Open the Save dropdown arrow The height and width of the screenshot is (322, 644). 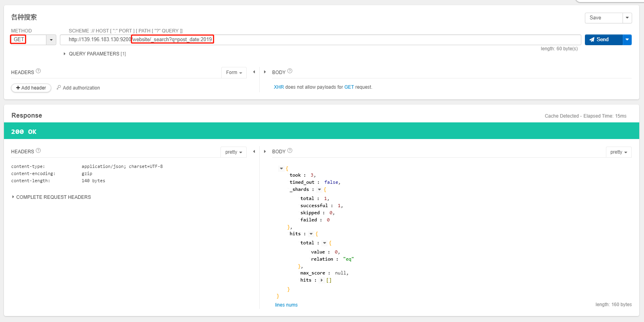[627, 18]
